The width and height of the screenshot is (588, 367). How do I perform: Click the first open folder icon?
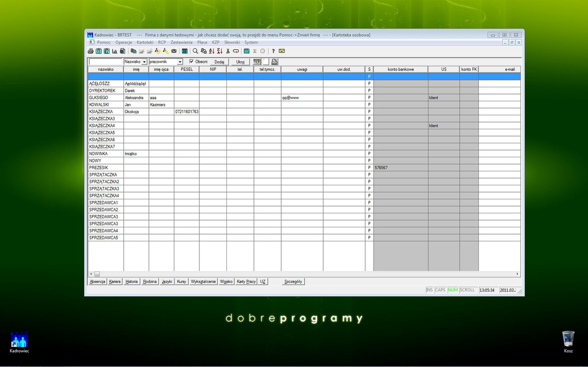142,51
